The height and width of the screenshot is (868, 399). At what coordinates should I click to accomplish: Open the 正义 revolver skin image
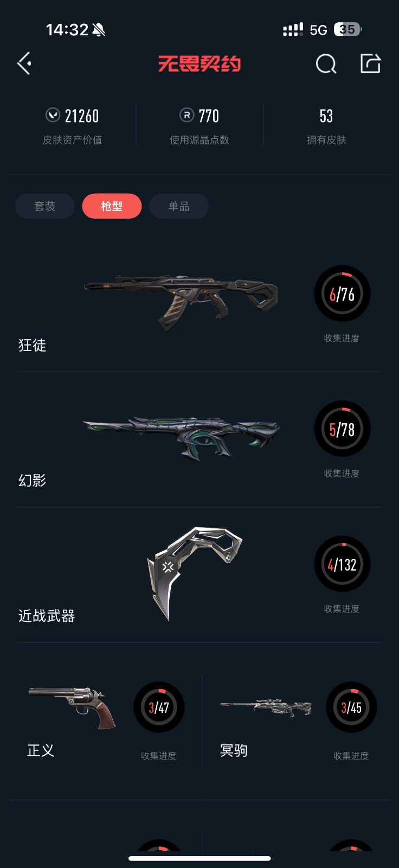click(72, 707)
